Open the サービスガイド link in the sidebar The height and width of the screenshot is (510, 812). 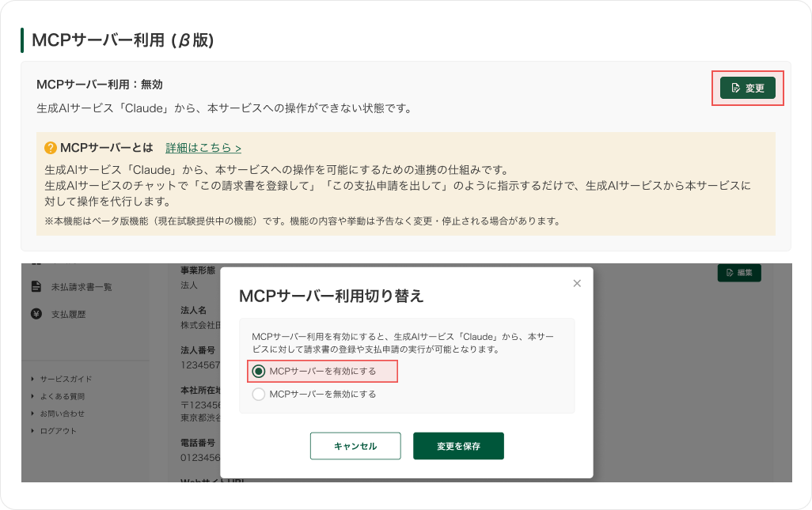(66, 379)
